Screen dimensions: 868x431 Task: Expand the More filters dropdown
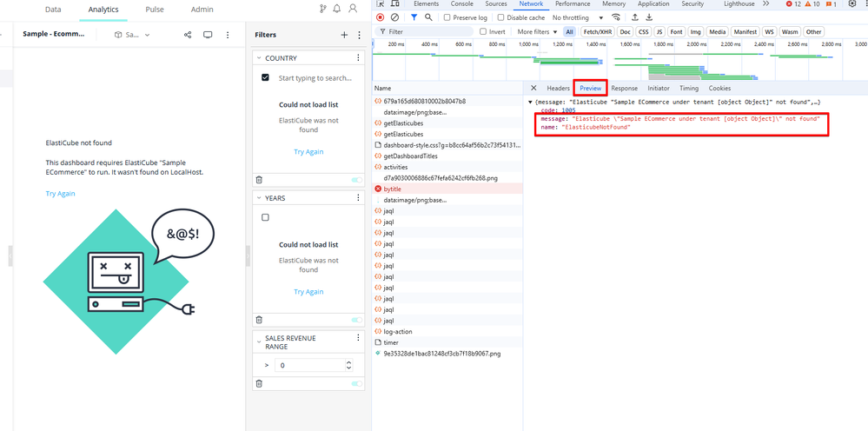point(538,32)
